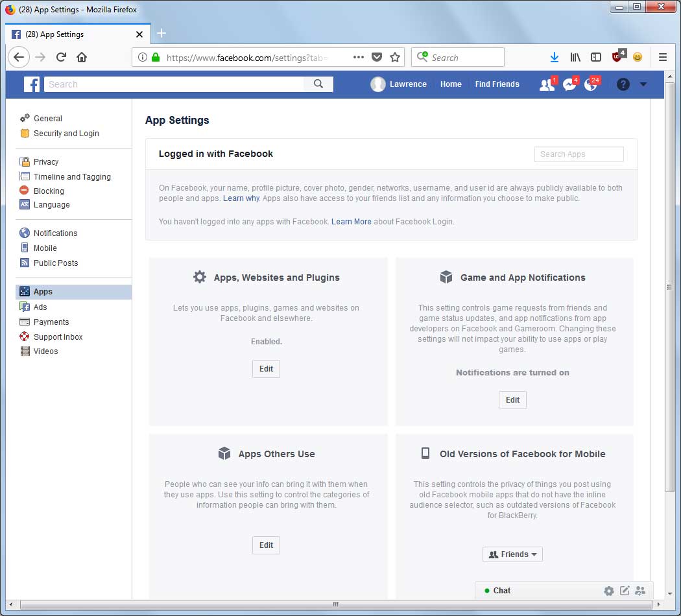Screen dimensions: 681x616
Task: Open a new browser tab
Action: [161, 34]
